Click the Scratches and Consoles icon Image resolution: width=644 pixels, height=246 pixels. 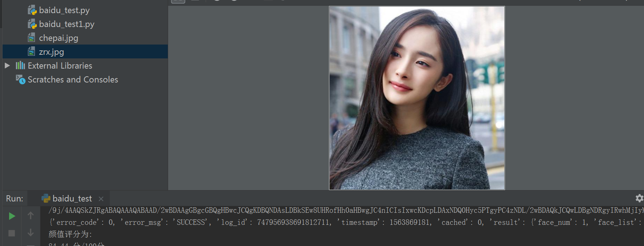pos(20,80)
